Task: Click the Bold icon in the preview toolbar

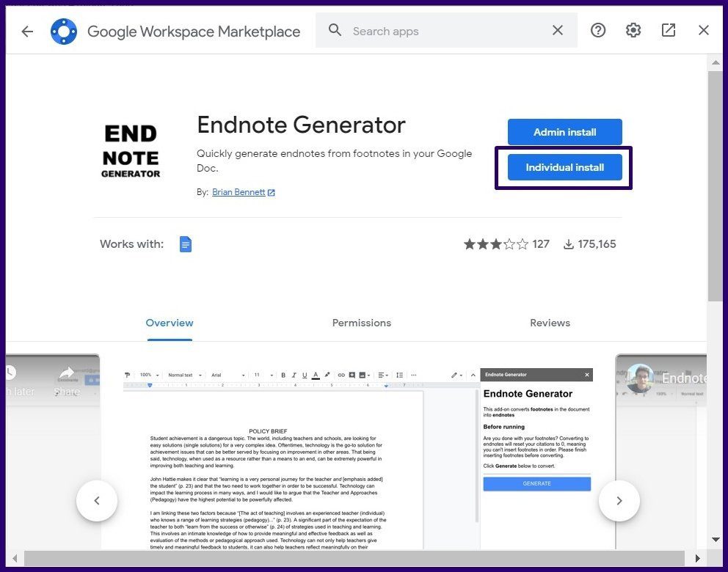Action: (283, 375)
